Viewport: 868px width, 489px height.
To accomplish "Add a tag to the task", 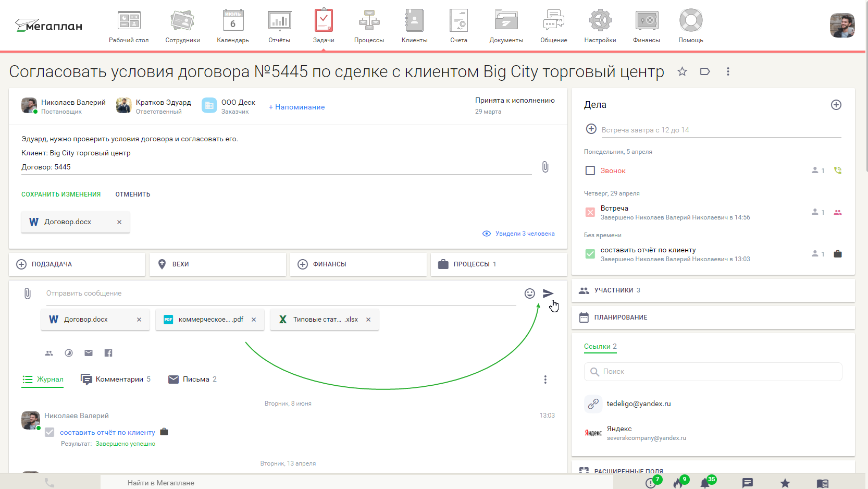I will (x=705, y=71).
